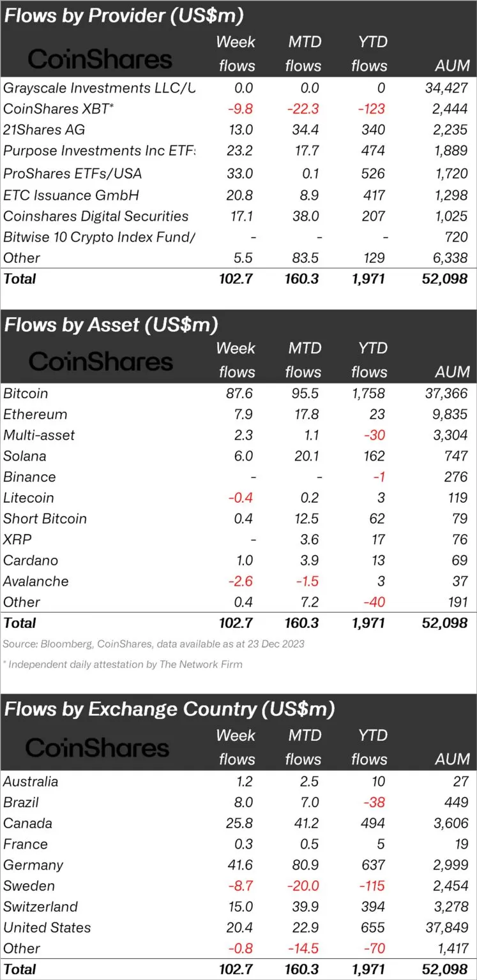Select the Germany country row label
The height and width of the screenshot is (980, 477).
tap(33, 865)
